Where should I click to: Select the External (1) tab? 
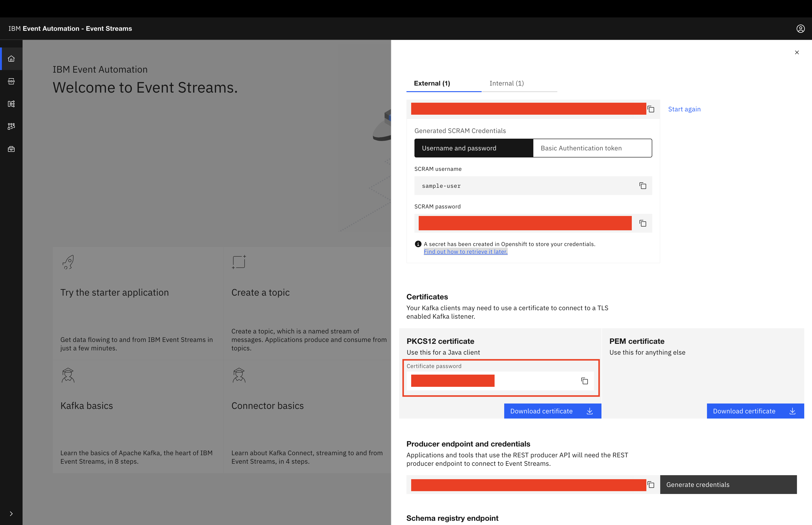click(x=432, y=83)
